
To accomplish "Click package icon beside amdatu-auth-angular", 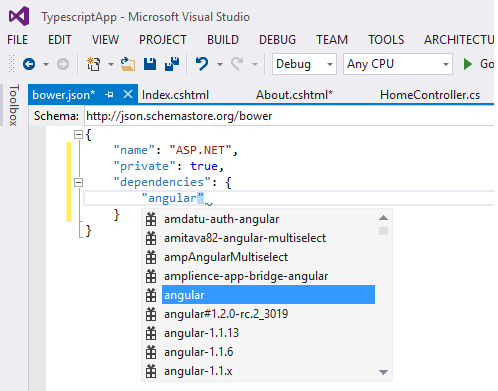I will click(151, 219).
